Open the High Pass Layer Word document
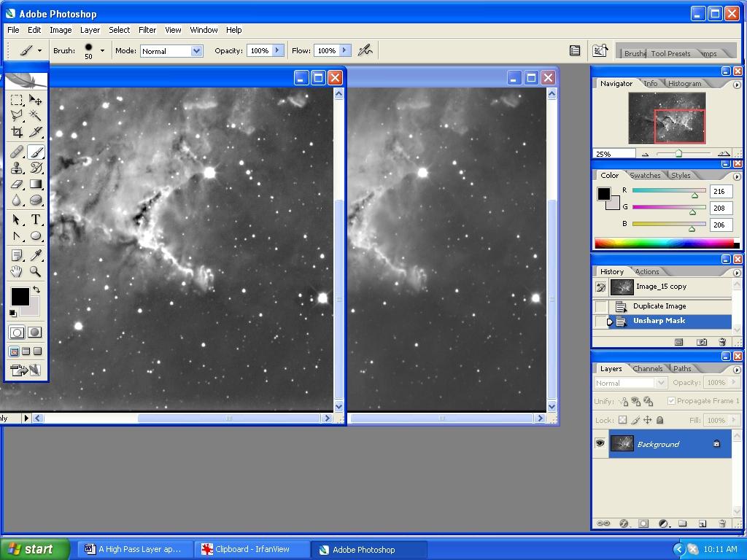Viewport: 747px width, 560px height. [135, 549]
